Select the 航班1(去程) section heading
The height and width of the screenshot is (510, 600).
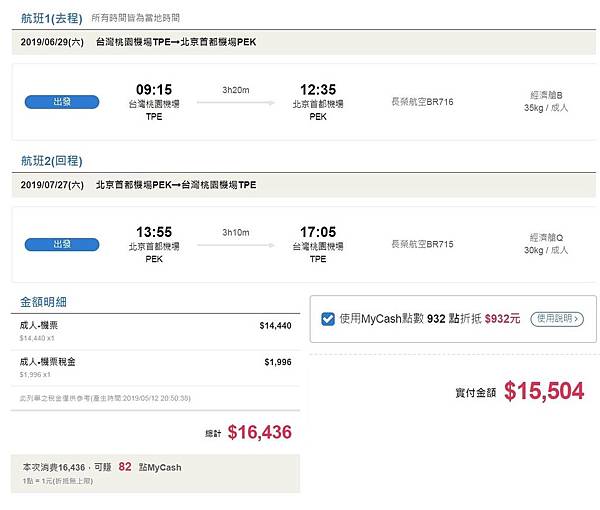[51, 18]
